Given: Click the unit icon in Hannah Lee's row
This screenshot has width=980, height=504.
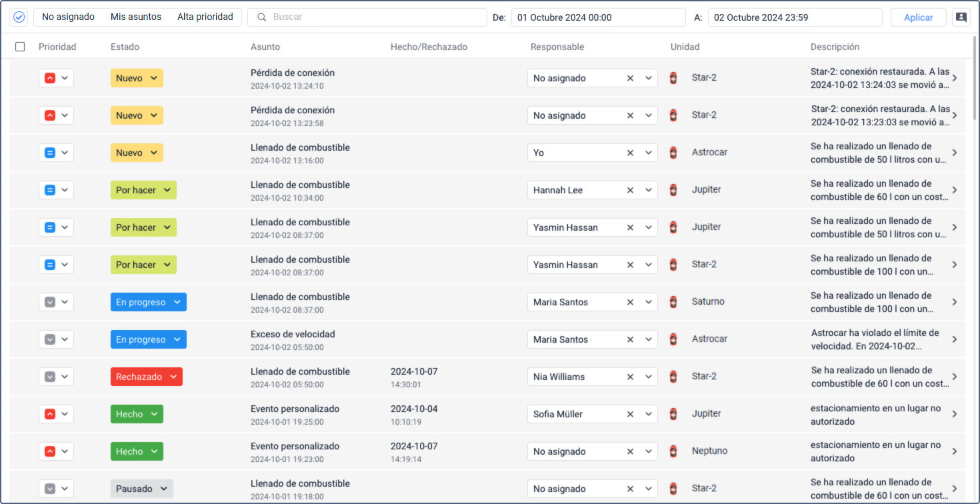Looking at the screenshot, I should coord(673,190).
